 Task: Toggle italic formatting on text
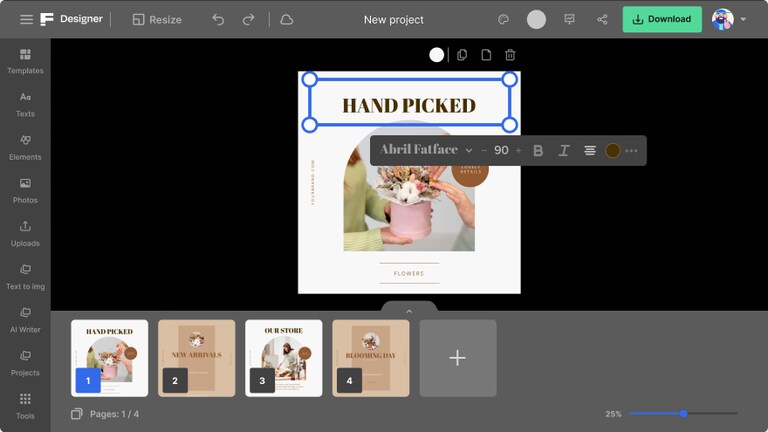[x=564, y=150]
